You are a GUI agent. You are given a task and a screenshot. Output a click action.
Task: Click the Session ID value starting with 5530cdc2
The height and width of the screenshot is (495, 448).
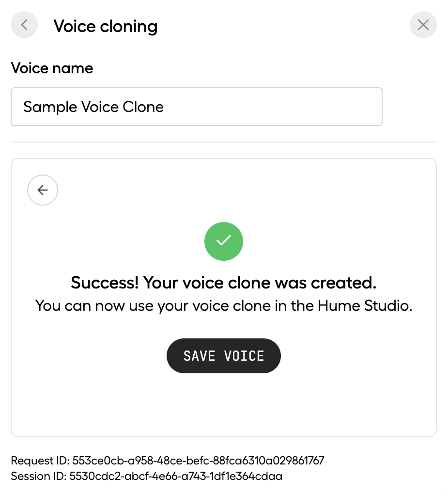(177, 476)
